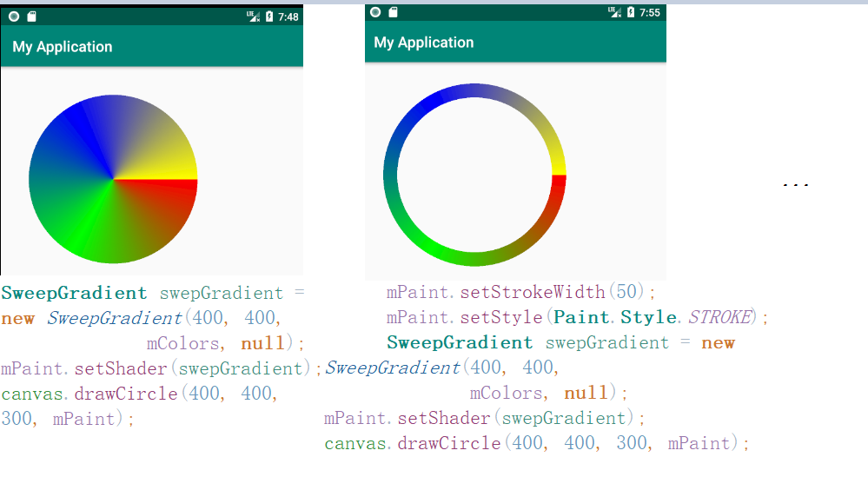
Task: Click italic 'SweepGradient(400, 400,' in right code
Action: pos(441,368)
